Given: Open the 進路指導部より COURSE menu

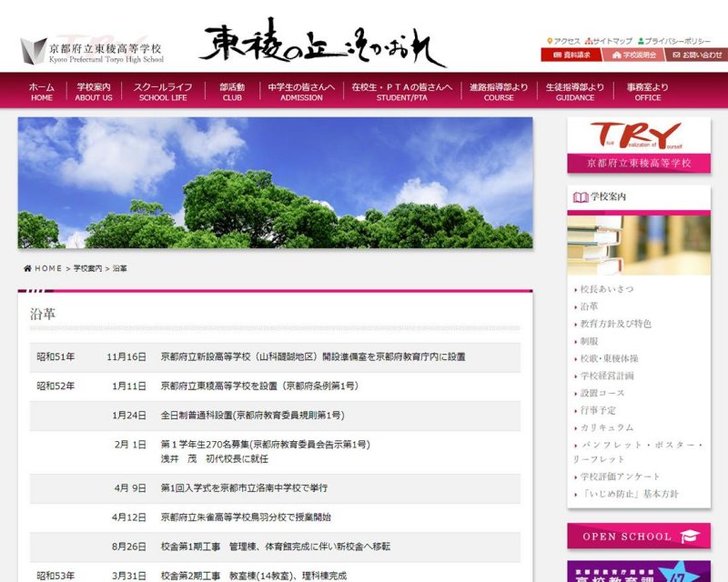Looking at the screenshot, I should [499, 92].
